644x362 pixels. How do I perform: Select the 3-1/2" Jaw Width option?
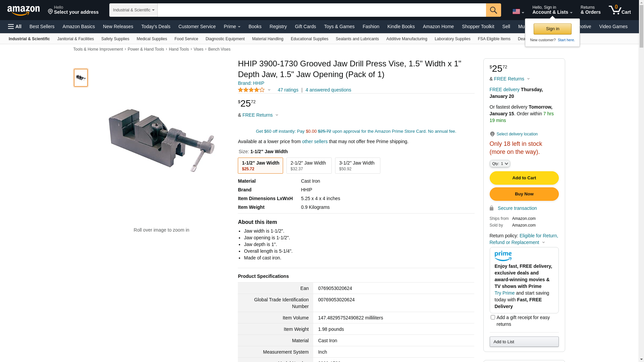point(358,166)
